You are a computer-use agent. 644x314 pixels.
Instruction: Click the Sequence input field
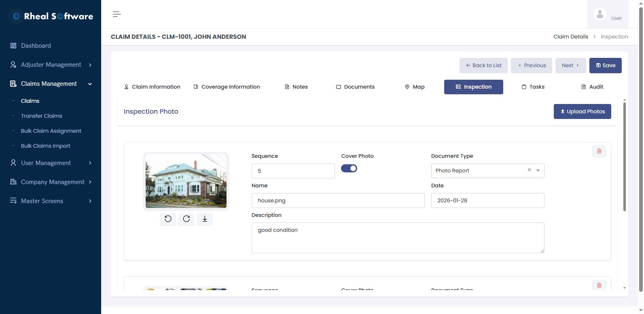tap(293, 171)
